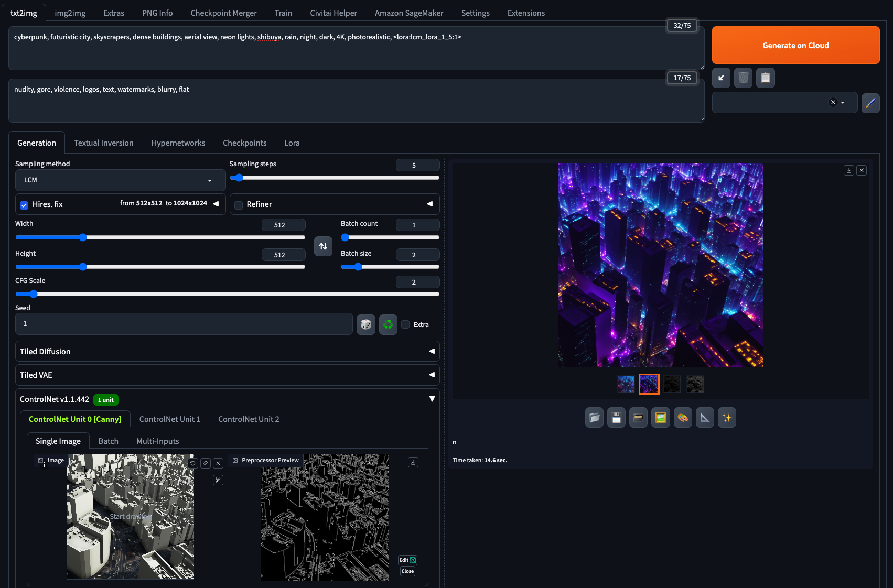Viewport: 893px width, 588px height.
Task: Switch to the img2img tab
Action: tap(70, 13)
